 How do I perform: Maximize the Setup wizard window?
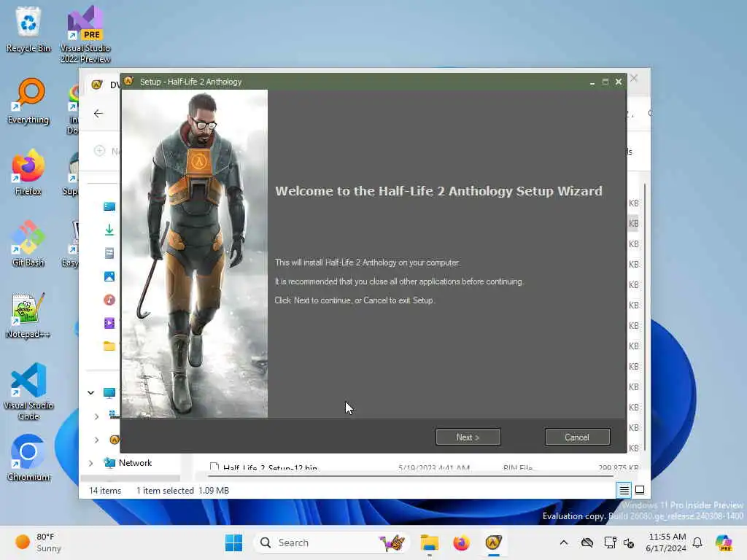click(605, 82)
